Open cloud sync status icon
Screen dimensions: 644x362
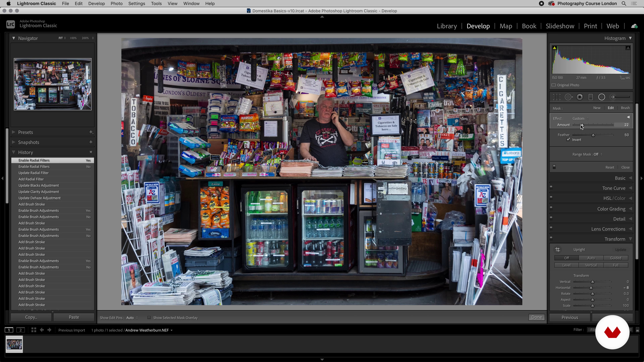click(634, 26)
